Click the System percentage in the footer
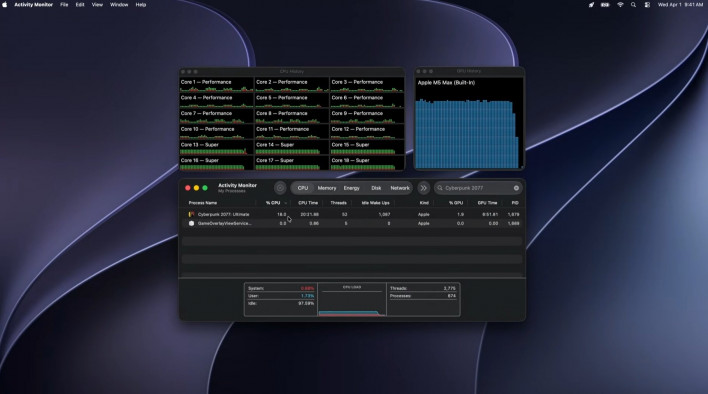 (307, 288)
